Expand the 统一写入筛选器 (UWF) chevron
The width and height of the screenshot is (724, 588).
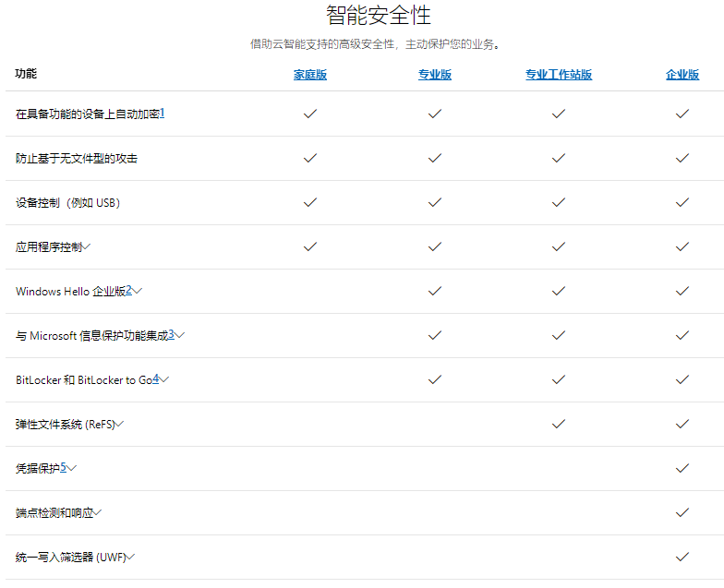(x=130, y=557)
